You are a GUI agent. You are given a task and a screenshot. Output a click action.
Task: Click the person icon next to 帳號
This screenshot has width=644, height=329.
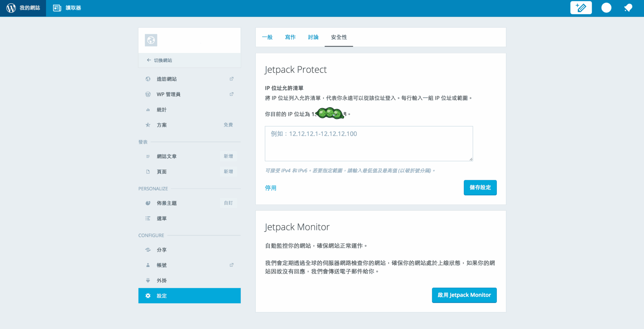pyautogui.click(x=148, y=265)
